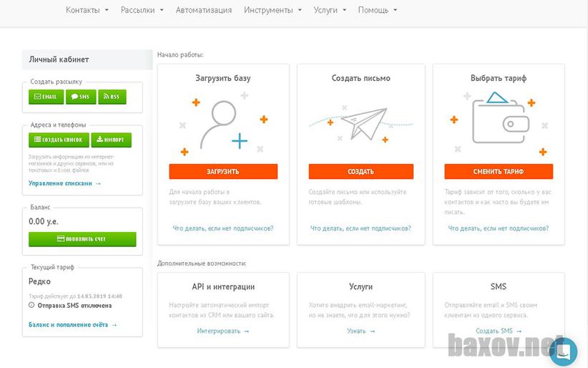Image resolution: width=588 pixels, height=368 pixels.
Task: Click the Создать SMS link
Action: [499, 331]
